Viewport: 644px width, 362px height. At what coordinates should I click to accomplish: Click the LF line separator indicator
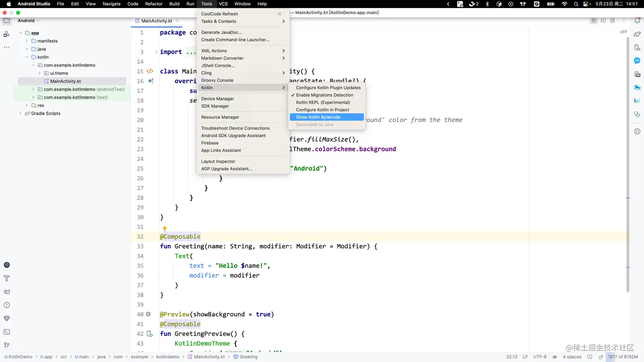click(525, 357)
